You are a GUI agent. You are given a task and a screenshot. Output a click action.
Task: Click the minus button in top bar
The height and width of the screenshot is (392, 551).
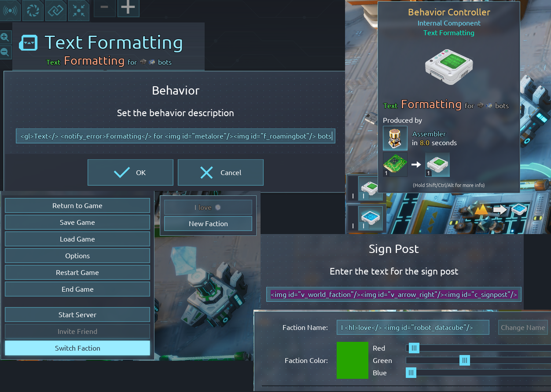tap(104, 7)
